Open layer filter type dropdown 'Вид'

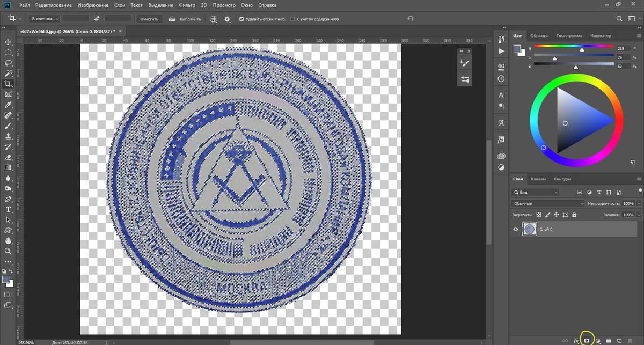(x=536, y=192)
